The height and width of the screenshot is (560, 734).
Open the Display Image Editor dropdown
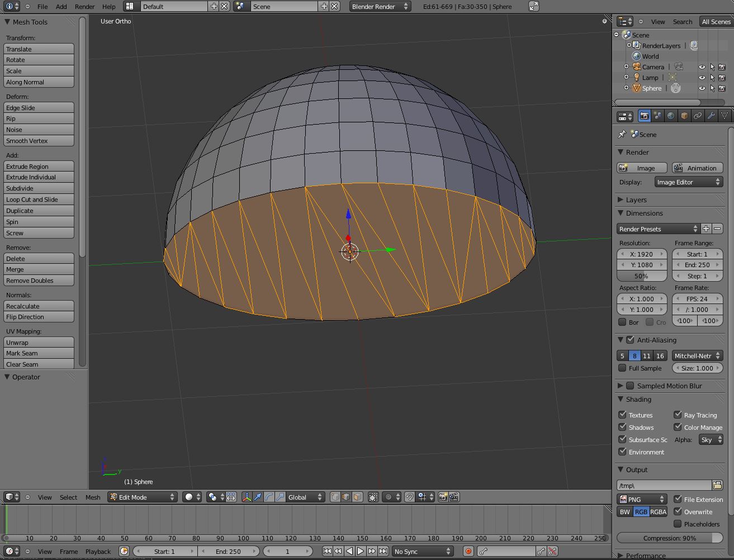[689, 182]
